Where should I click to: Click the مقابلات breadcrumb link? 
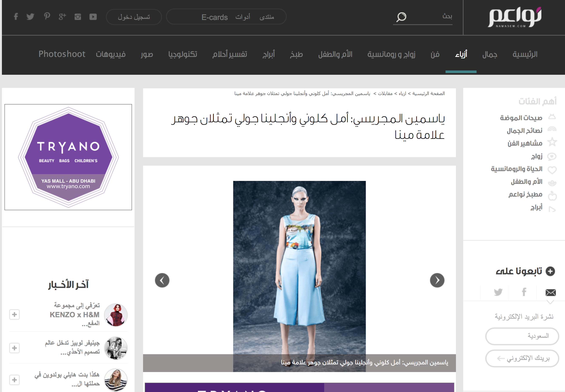pos(385,94)
